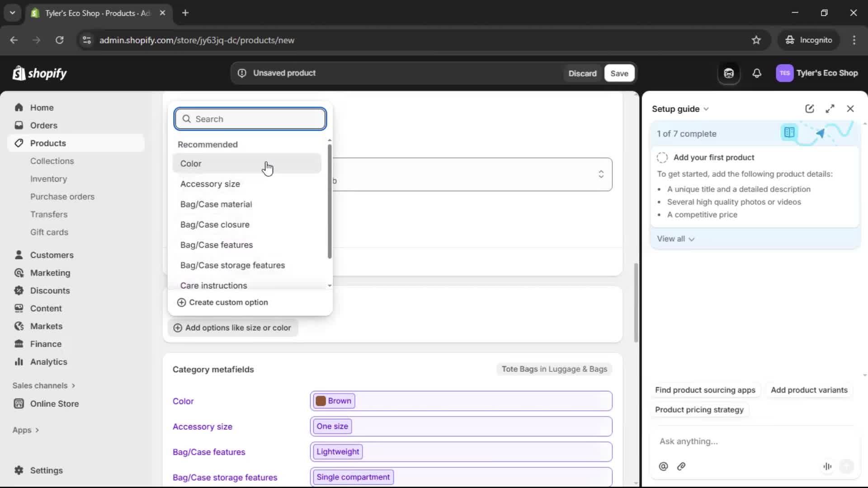Click the attachment paperclip in Ask anything bar
Screen dimensions: 868x488
coord(682,466)
